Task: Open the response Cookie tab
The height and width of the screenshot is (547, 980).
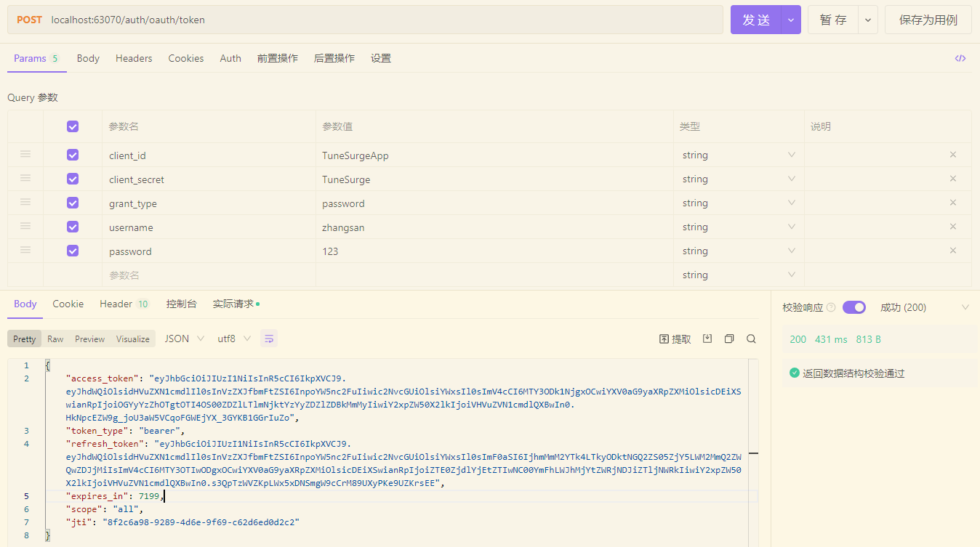Action: click(68, 304)
